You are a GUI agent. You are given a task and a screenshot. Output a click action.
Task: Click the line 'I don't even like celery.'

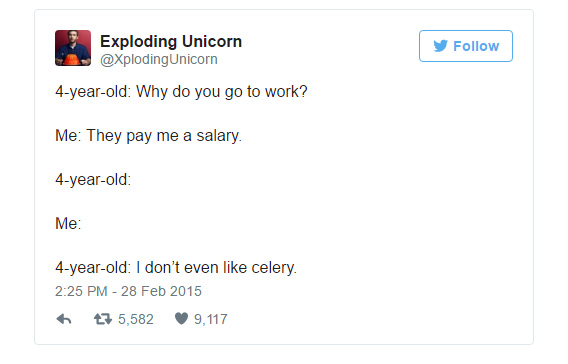pyautogui.click(x=216, y=268)
